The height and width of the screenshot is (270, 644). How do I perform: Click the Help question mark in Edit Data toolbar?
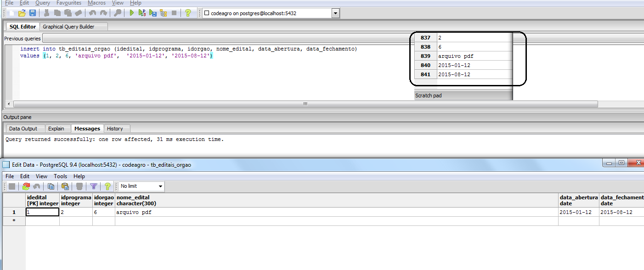[x=107, y=186]
